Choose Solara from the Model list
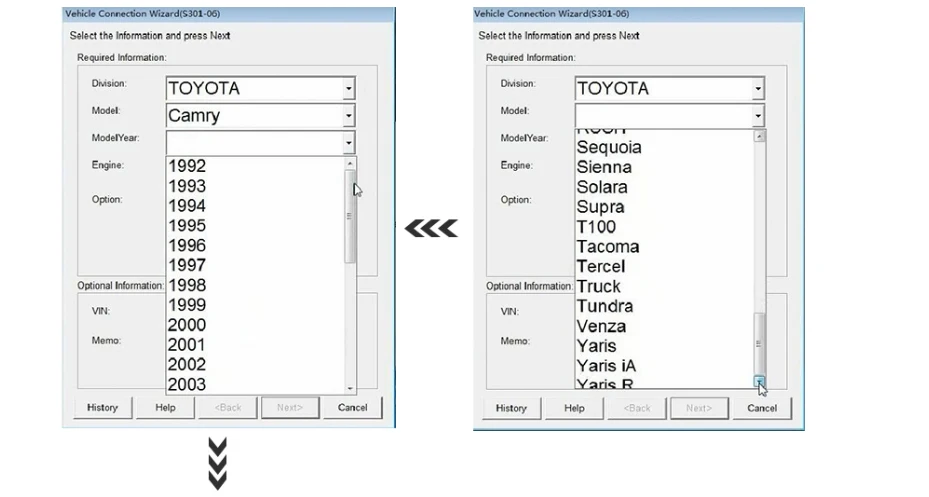The image size is (929, 497). tap(664, 187)
